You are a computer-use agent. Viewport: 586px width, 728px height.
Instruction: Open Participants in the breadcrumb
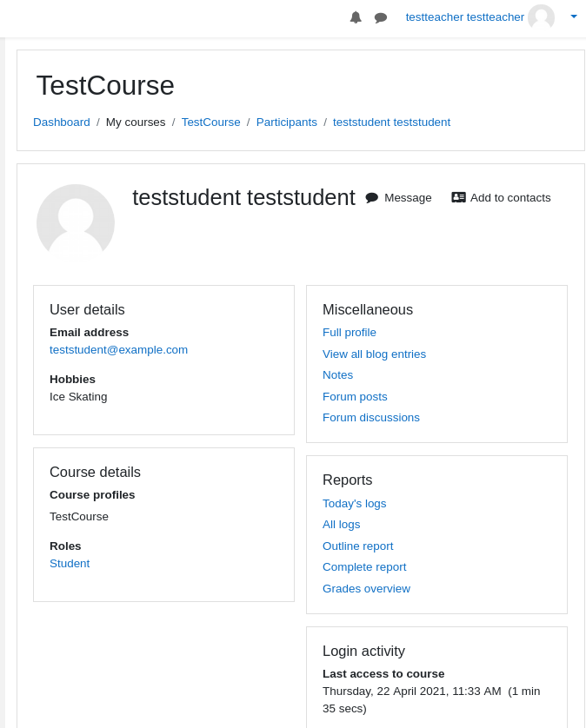tap(287, 122)
